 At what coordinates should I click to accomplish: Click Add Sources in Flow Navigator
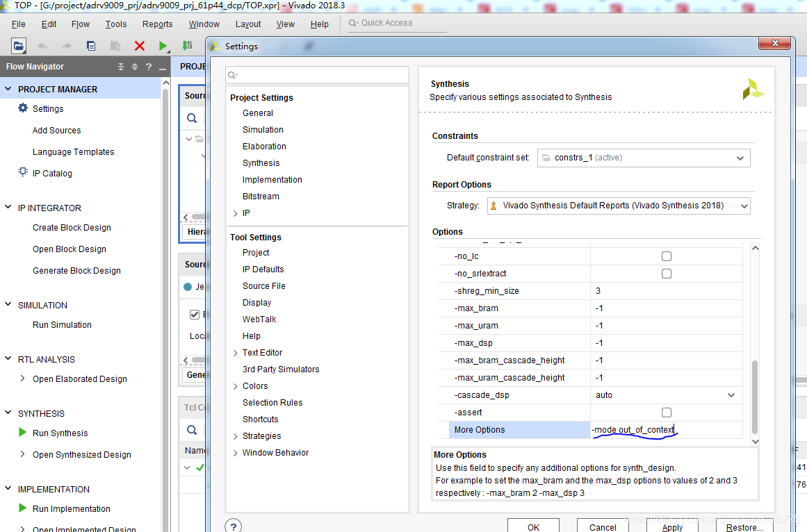click(56, 131)
